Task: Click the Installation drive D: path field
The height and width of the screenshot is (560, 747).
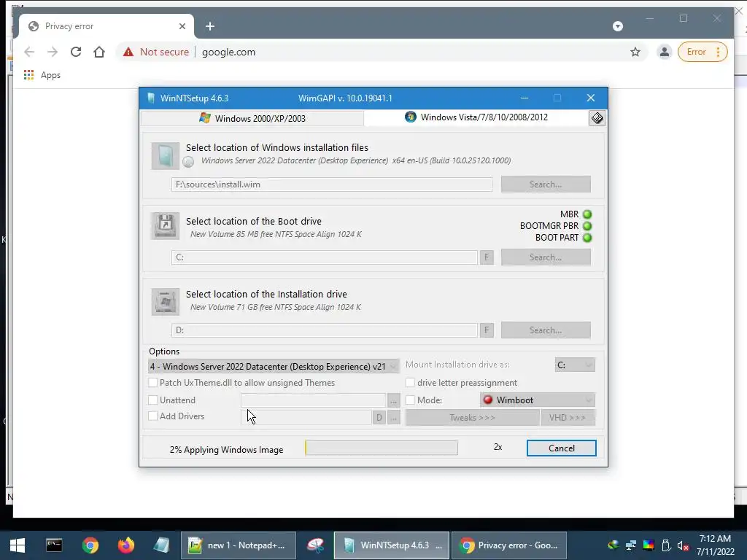Action: 325,330
